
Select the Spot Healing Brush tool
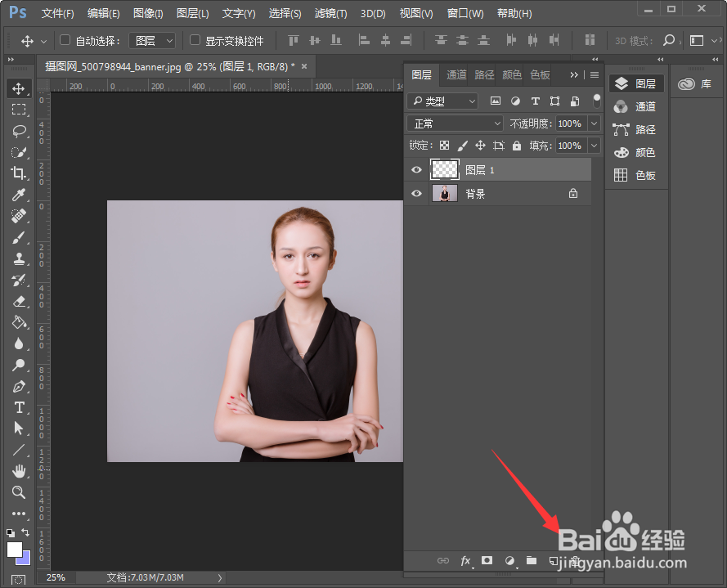[x=19, y=216]
